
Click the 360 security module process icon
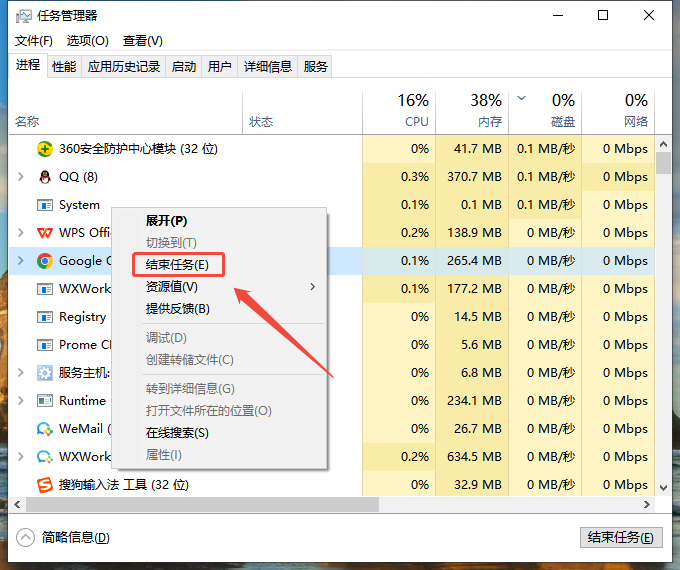(45, 149)
